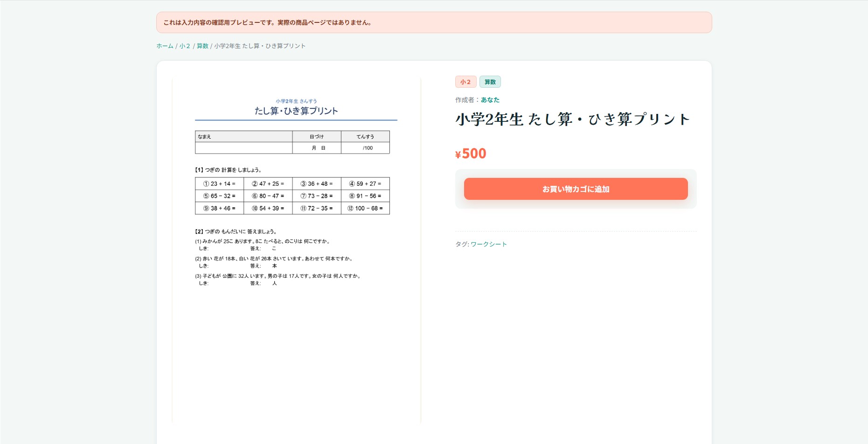Click breadcrumb text 小学2年生 たし算・ひき算プリント

(260, 46)
